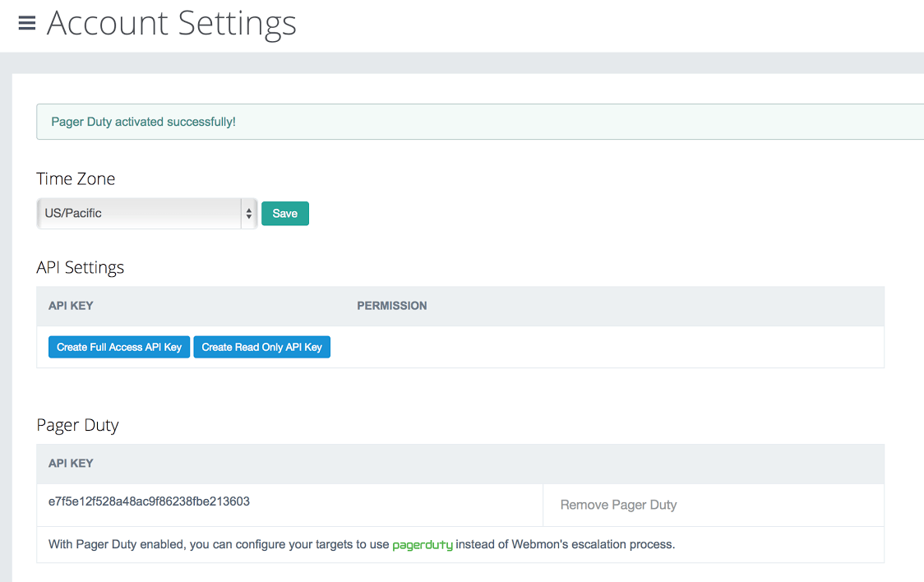The image size is (924, 582).
Task: Click the API Settings section heading
Action: click(x=81, y=267)
